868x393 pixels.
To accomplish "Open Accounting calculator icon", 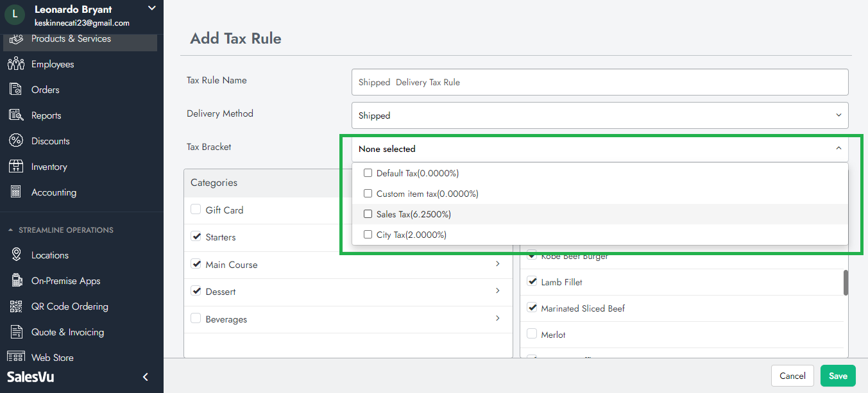I will point(16,192).
